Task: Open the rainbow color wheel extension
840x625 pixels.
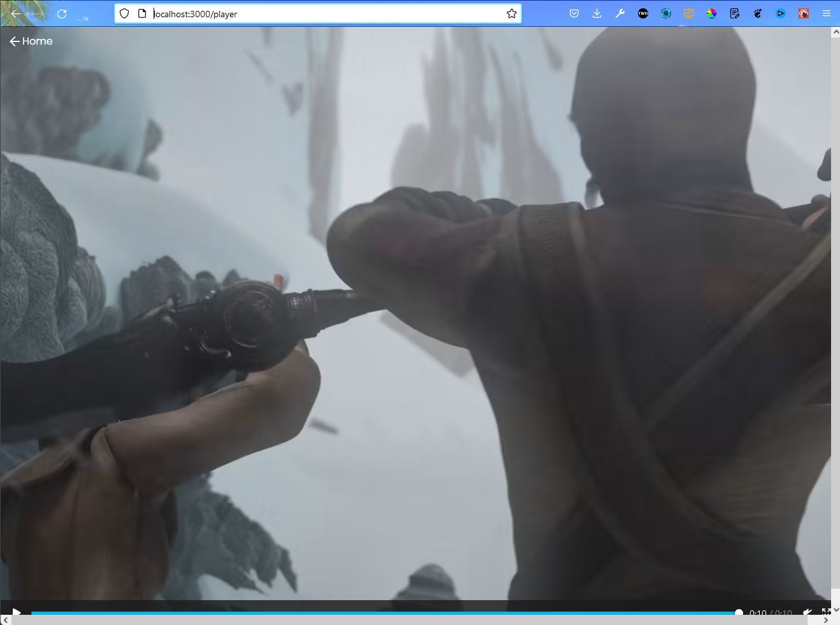Action: 712,13
